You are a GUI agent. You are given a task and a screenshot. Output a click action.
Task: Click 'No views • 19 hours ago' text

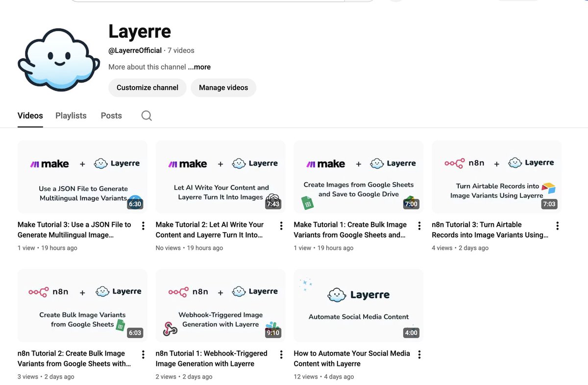point(189,248)
